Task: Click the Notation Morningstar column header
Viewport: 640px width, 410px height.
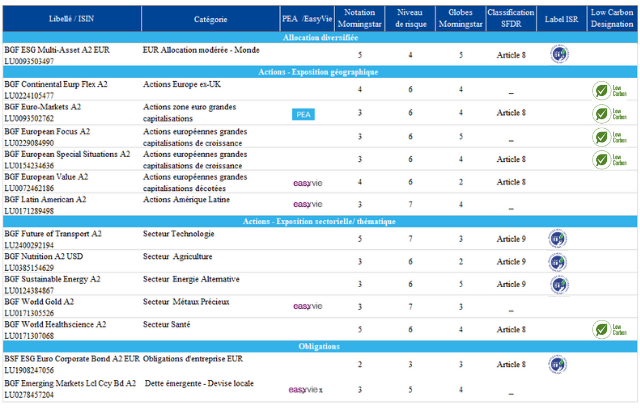Action: click(360, 19)
